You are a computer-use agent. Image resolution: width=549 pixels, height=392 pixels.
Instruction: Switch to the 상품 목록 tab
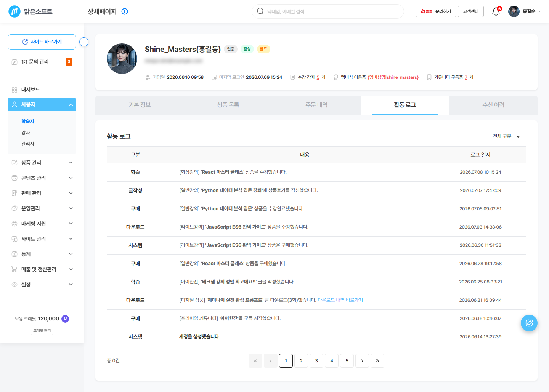coord(228,105)
